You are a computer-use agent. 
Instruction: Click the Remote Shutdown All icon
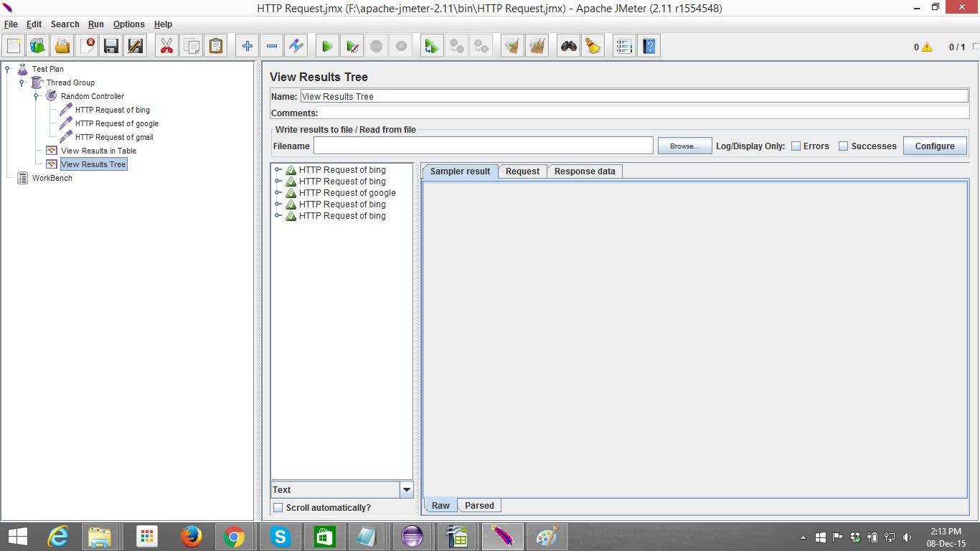click(x=481, y=47)
